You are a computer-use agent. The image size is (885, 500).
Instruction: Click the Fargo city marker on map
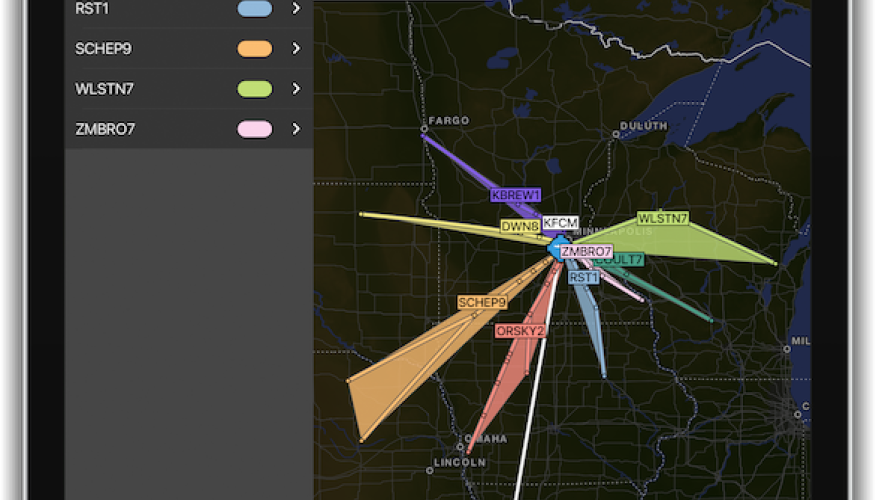(x=424, y=129)
